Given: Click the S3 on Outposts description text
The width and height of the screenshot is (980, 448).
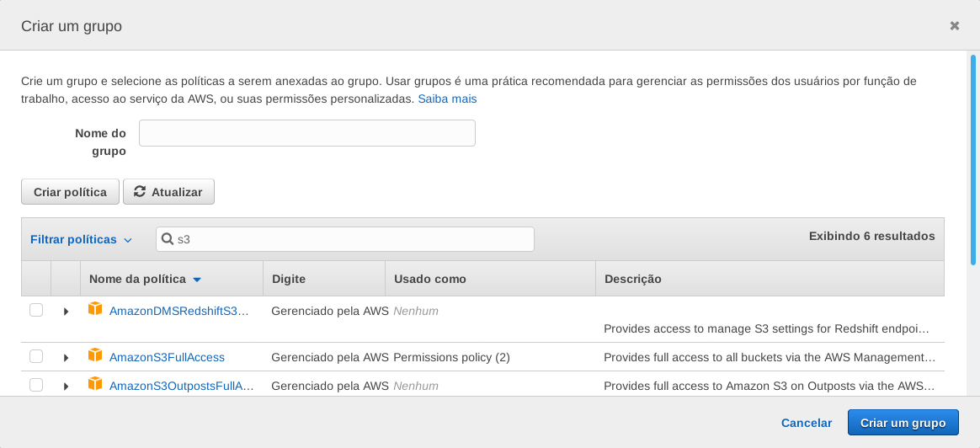Looking at the screenshot, I should [x=770, y=386].
